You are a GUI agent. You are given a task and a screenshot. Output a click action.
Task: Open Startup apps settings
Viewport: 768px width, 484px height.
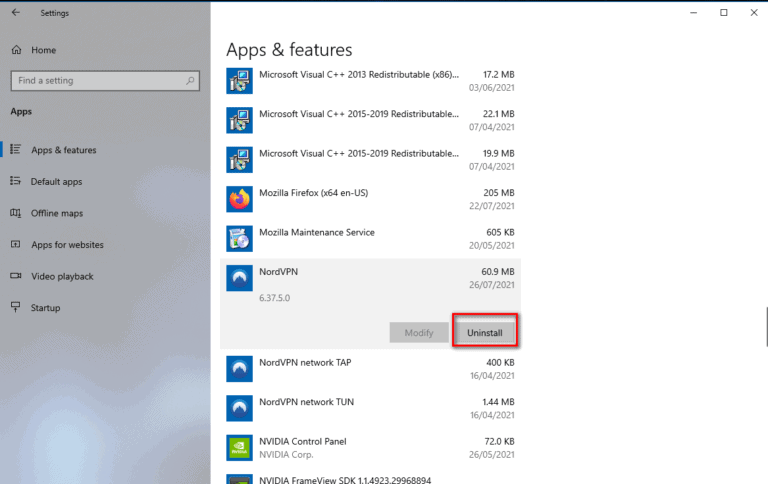pos(45,308)
